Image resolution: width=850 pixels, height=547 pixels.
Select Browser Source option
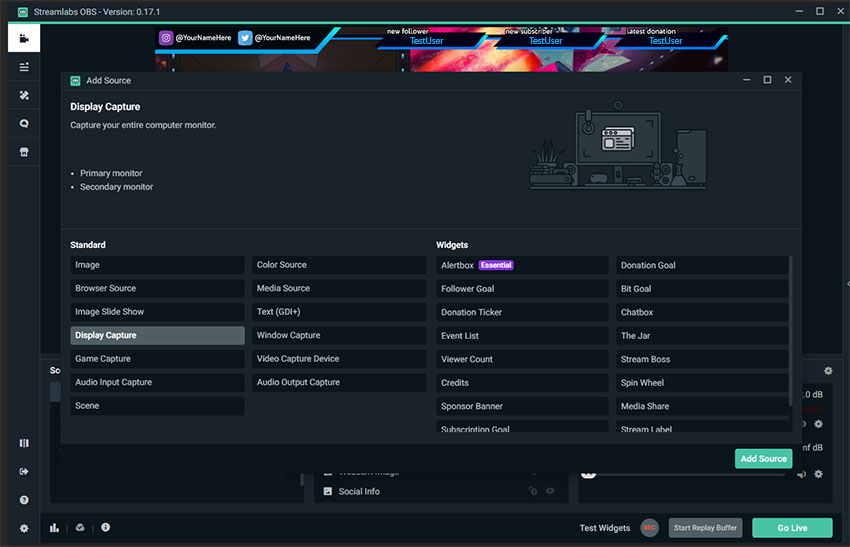[x=157, y=288]
